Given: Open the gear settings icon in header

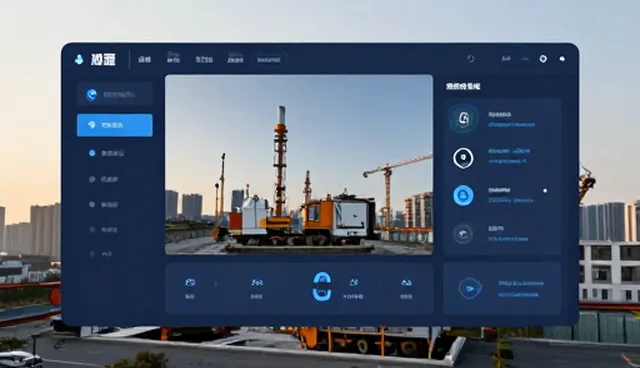Looking at the screenshot, I should tap(543, 59).
